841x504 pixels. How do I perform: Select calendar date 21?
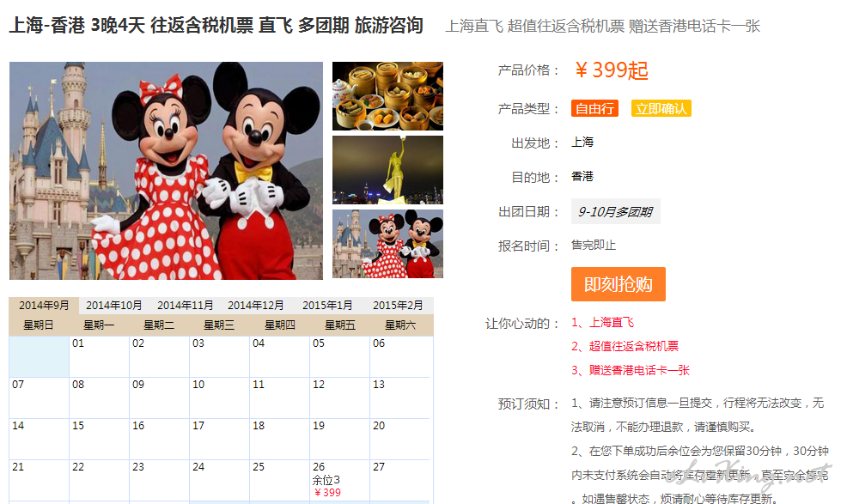tap(40, 481)
